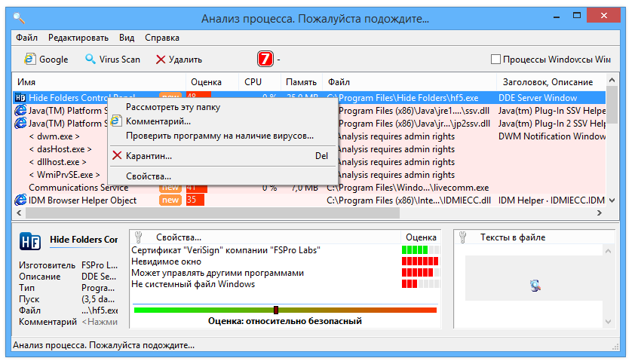Click the horizontal scrollbar thumb
The height and width of the screenshot is (364, 638).
[x=213, y=213]
